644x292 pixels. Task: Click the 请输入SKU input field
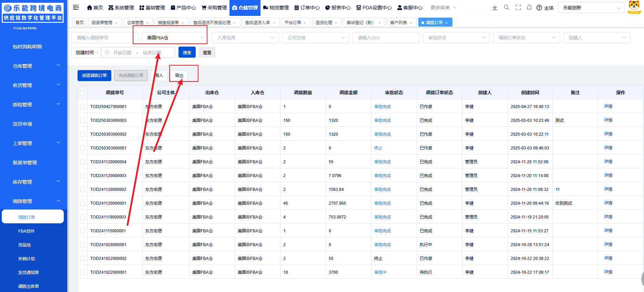coord(386,38)
